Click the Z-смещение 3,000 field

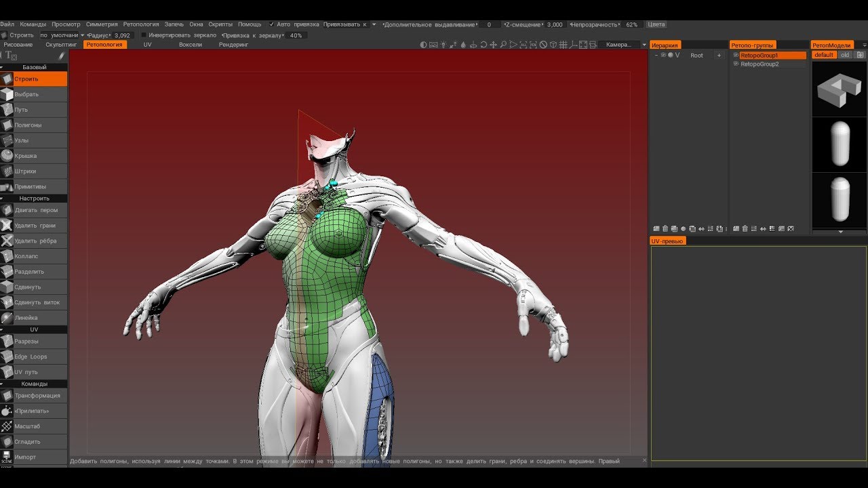click(555, 24)
